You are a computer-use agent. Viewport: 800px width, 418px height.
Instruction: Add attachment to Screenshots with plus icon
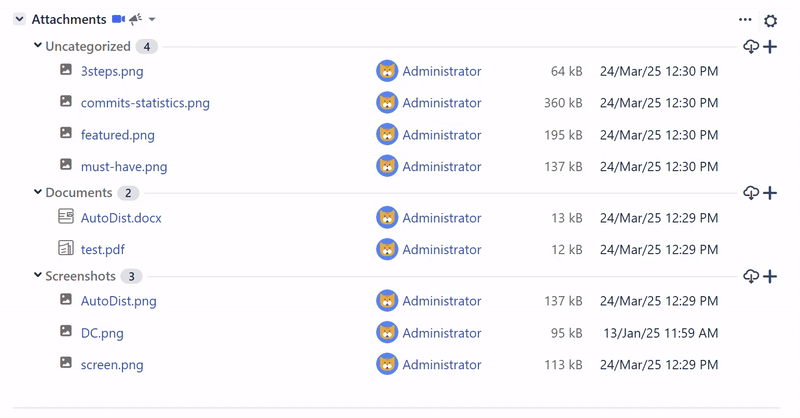click(x=770, y=276)
